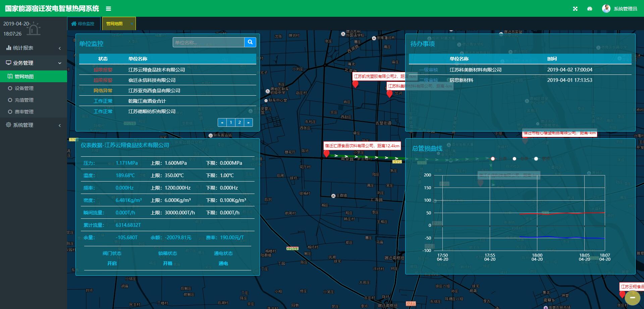Image resolution: width=644 pixels, height=309 pixels.
Task: Expand the 统计报表 menu chevron
Action: click(60, 48)
